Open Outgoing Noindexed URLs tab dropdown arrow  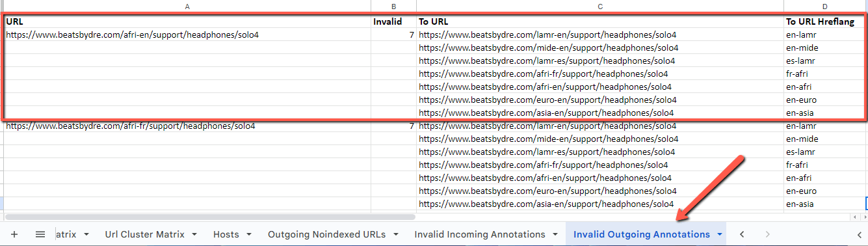click(x=395, y=234)
